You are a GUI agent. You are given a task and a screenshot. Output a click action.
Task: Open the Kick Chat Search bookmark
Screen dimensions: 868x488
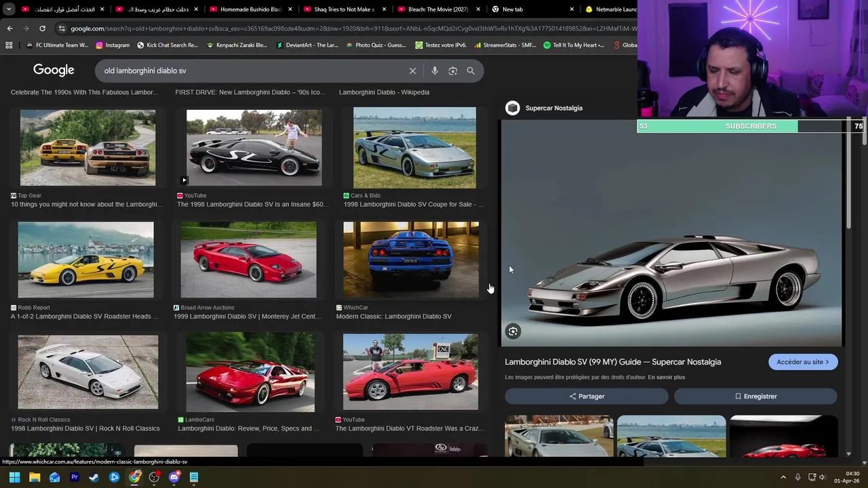coord(167,45)
